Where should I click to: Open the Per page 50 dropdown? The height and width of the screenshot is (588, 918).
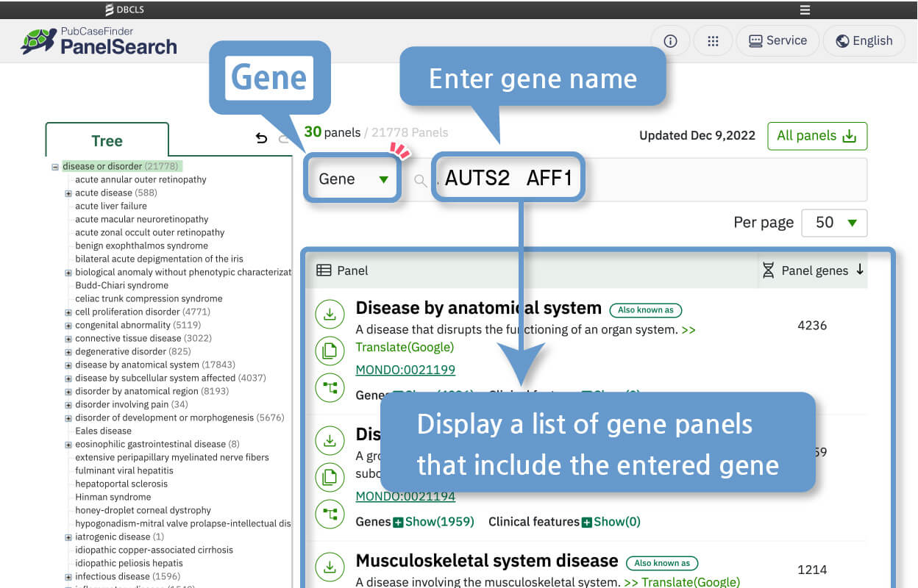point(834,223)
